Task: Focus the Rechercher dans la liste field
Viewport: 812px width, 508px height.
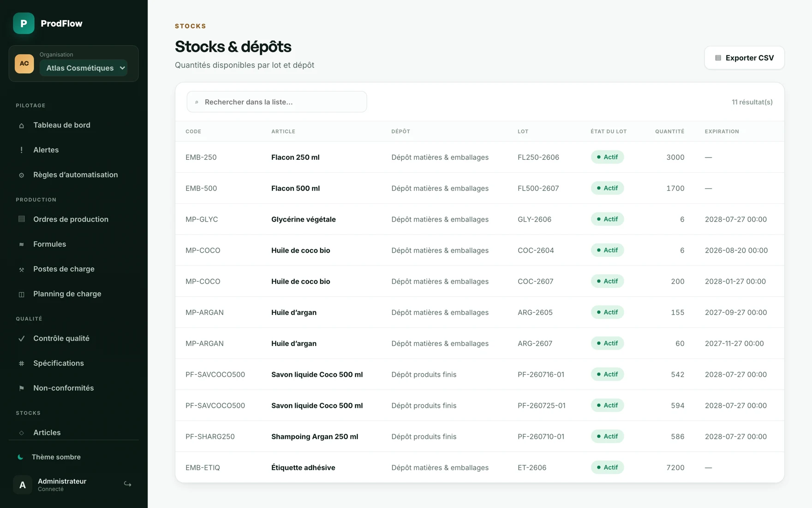Action: pos(277,102)
